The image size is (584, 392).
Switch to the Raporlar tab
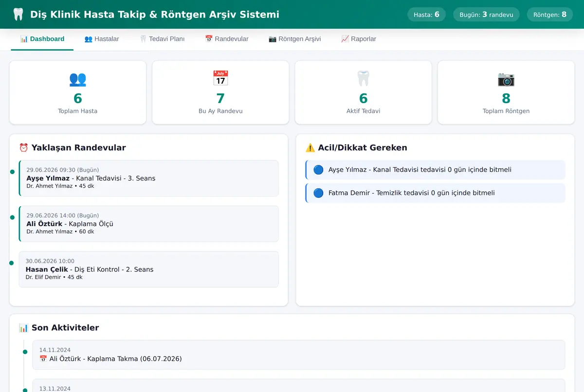pyautogui.click(x=359, y=39)
